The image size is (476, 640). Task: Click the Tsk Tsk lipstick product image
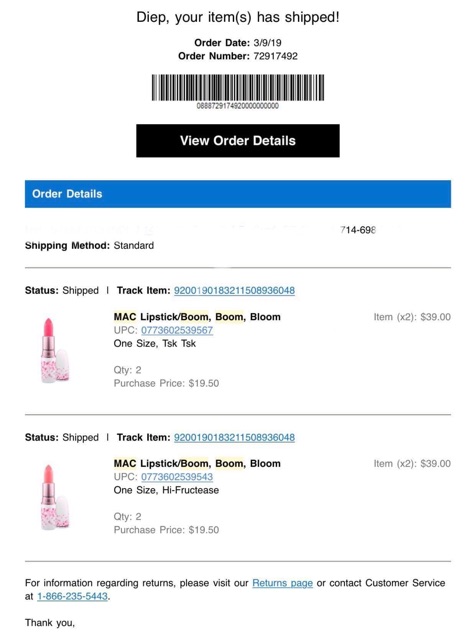point(55,350)
